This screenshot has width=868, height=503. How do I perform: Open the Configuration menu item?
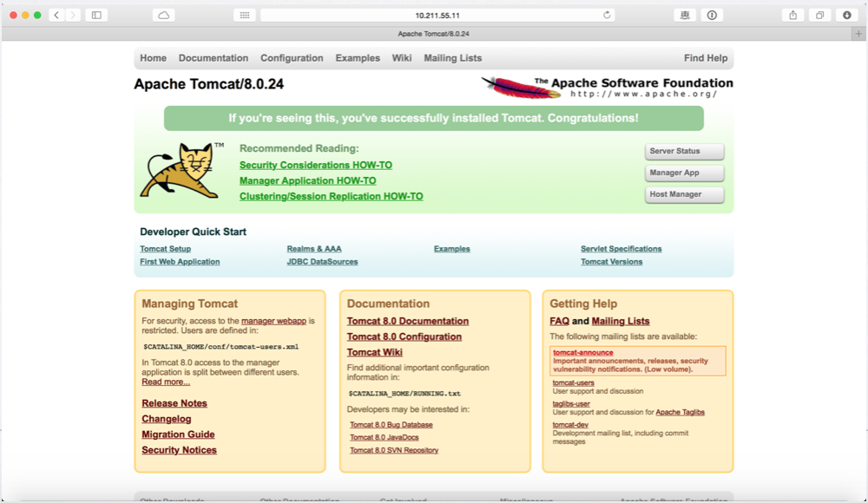292,58
